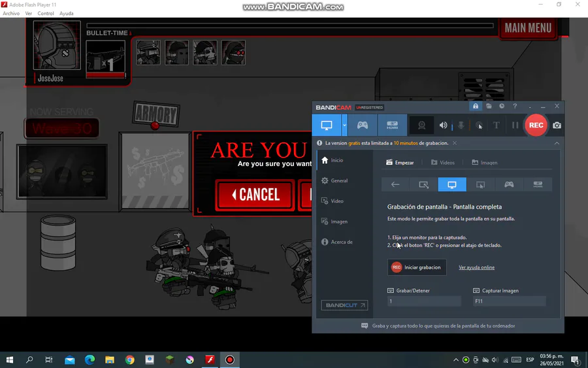The image size is (588, 368).
Task: Click the pause recording icon
Action: (x=515, y=125)
